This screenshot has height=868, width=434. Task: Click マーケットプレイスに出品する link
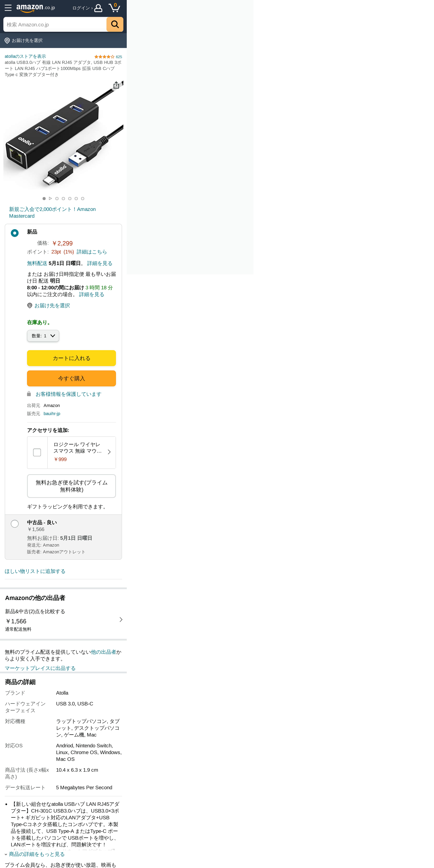tap(40, 668)
